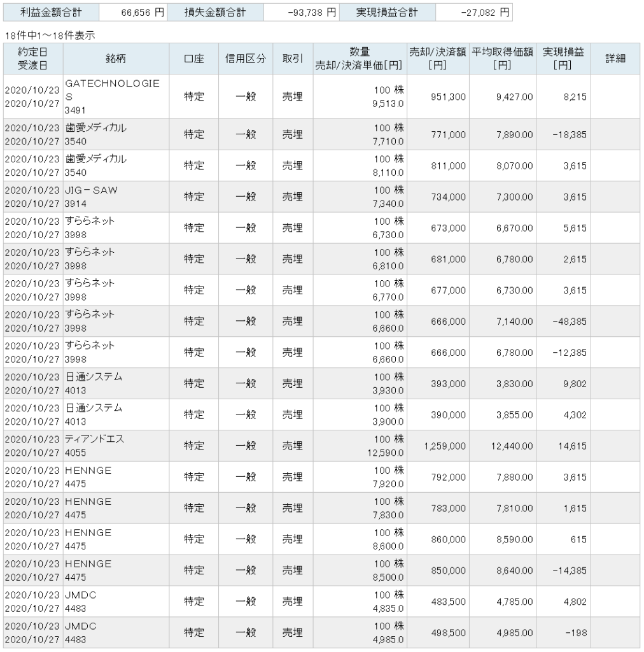This screenshot has height=652, width=644.
Task: Select unit price 9,513.0 in GATECHNOLOGIES row
Action: click(x=388, y=104)
